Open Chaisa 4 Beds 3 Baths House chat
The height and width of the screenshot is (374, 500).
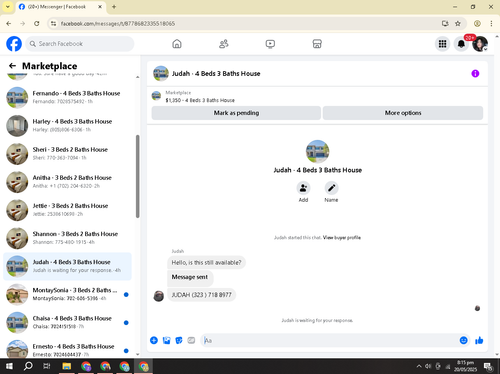click(67, 322)
